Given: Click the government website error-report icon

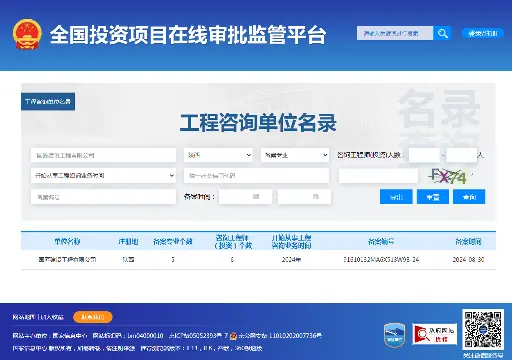Looking at the screenshot, I should pyautogui.click(x=434, y=334).
